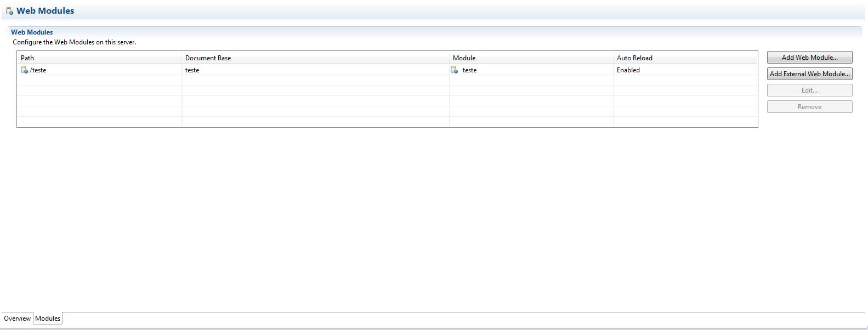The height and width of the screenshot is (330, 868).
Task: Click the icon beside the /teste path
Action: pyautogui.click(x=24, y=70)
